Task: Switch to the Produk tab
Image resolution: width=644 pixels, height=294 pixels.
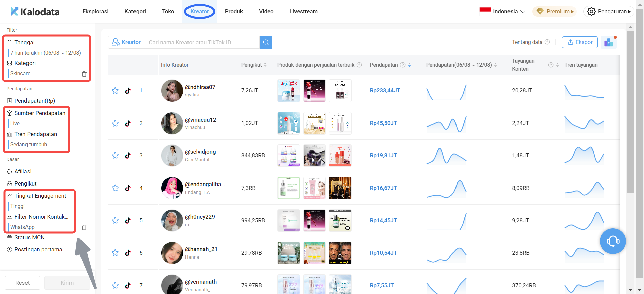Action: point(234,11)
